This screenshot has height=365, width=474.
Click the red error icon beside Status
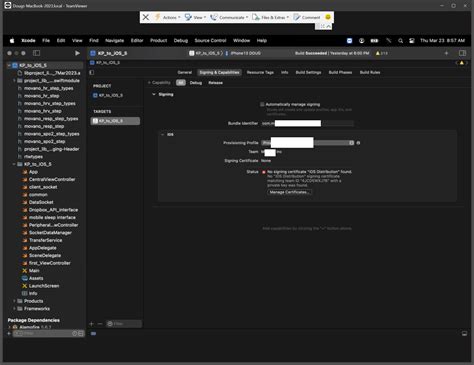pyautogui.click(x=264, y=172)
